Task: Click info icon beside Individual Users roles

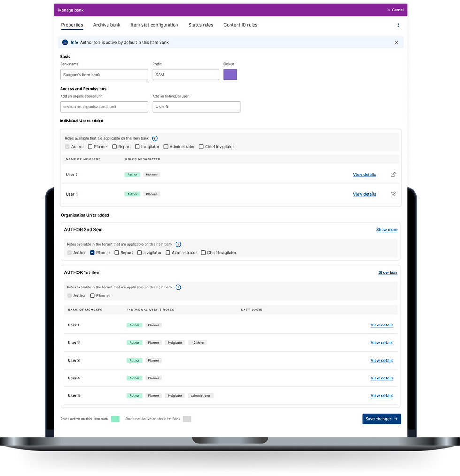Action: (154, 138)
